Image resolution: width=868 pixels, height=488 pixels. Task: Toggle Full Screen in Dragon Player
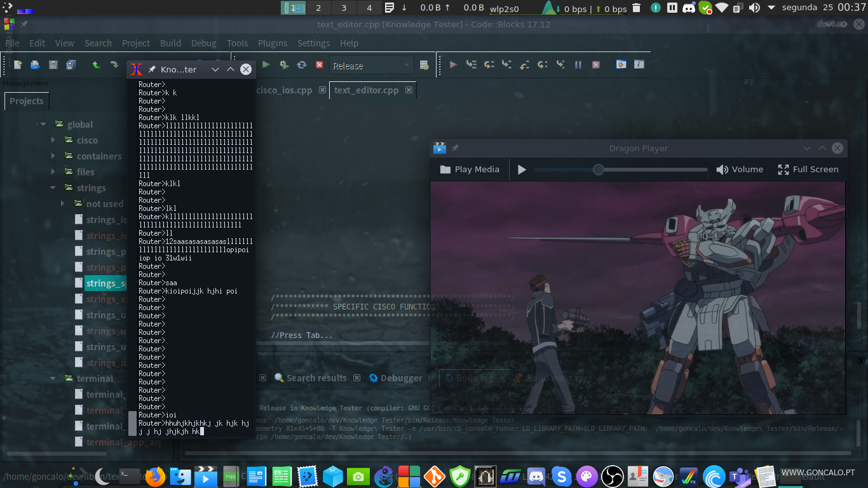pyautogui.click(x=808, y=170)
